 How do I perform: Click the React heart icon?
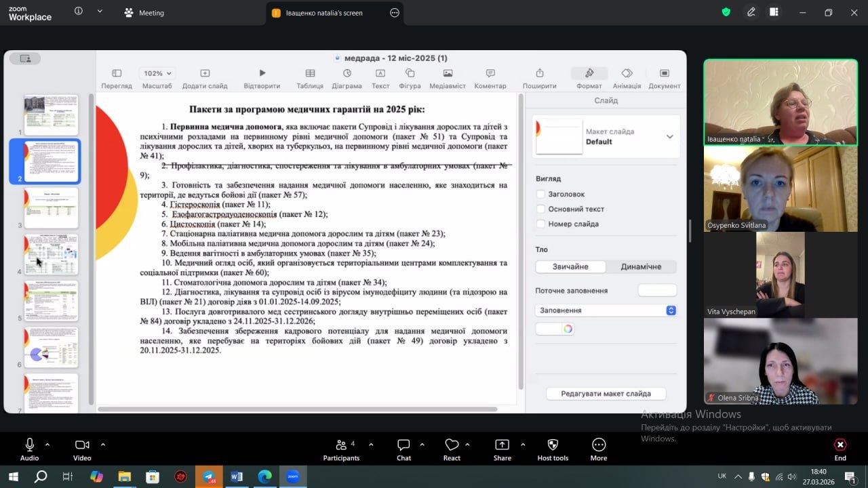click(x=452, y=445)
